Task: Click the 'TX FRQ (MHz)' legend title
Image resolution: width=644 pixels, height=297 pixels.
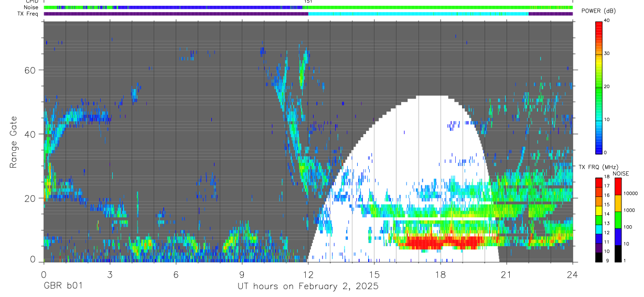Action: click(x=598, y=167)
